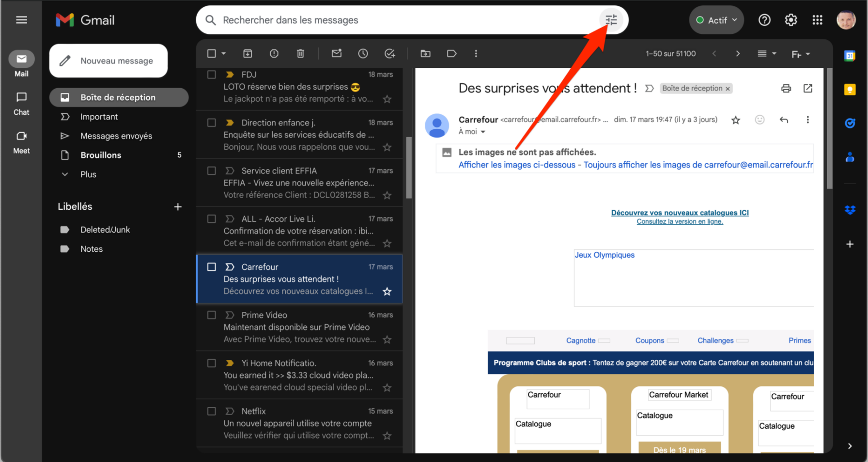Expand recipient details next to 'À moi'
This screenshot has height=462, width=868.
tap(483, 132)
